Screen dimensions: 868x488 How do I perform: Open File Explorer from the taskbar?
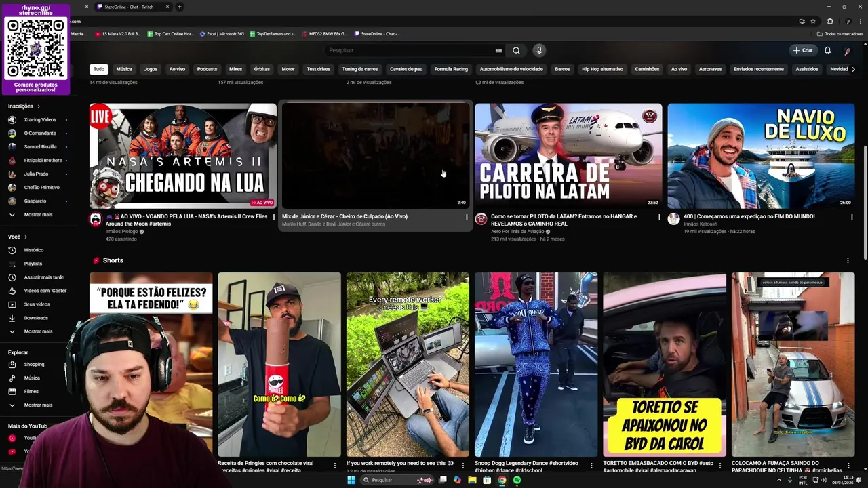[x=472, y=480]
